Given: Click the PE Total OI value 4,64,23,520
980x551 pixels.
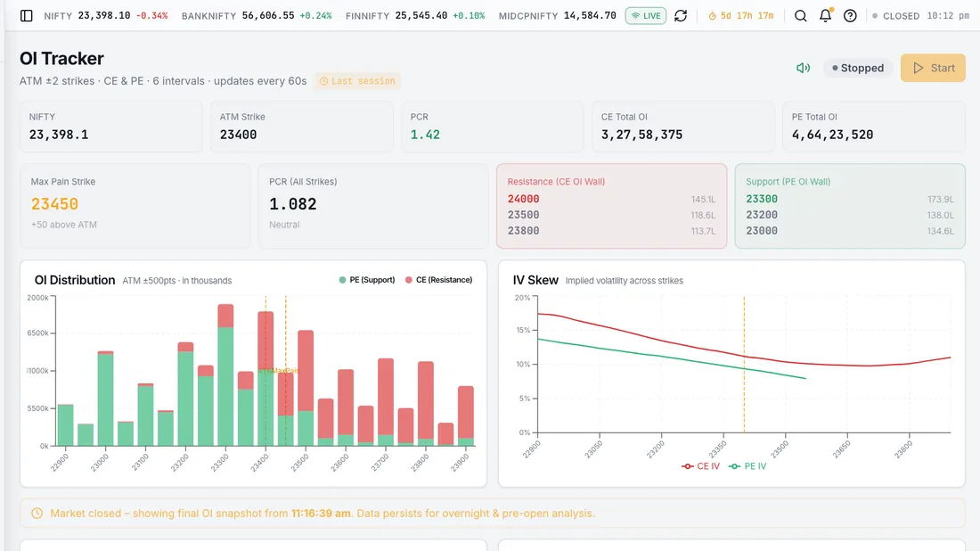Looking at the screenshot, I should [x=832, y=135].
